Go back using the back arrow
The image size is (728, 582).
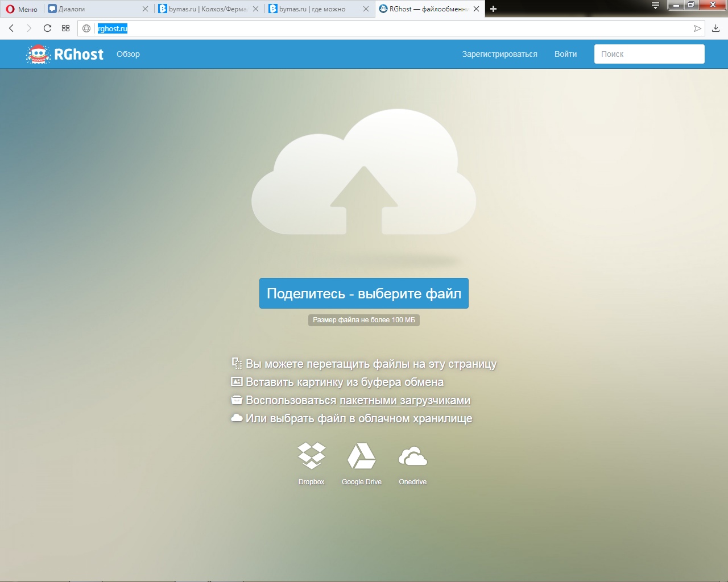point(11,28)
